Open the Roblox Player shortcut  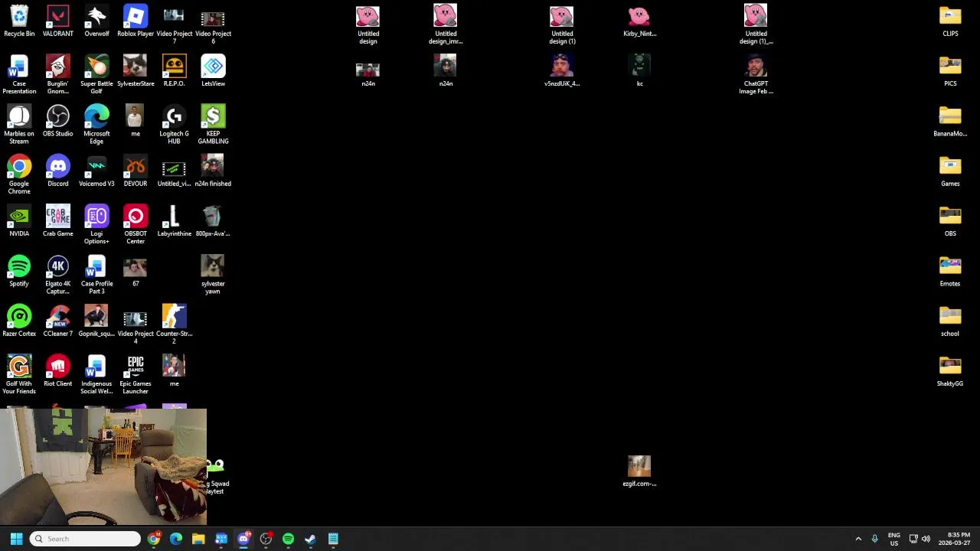pos(136,21)
